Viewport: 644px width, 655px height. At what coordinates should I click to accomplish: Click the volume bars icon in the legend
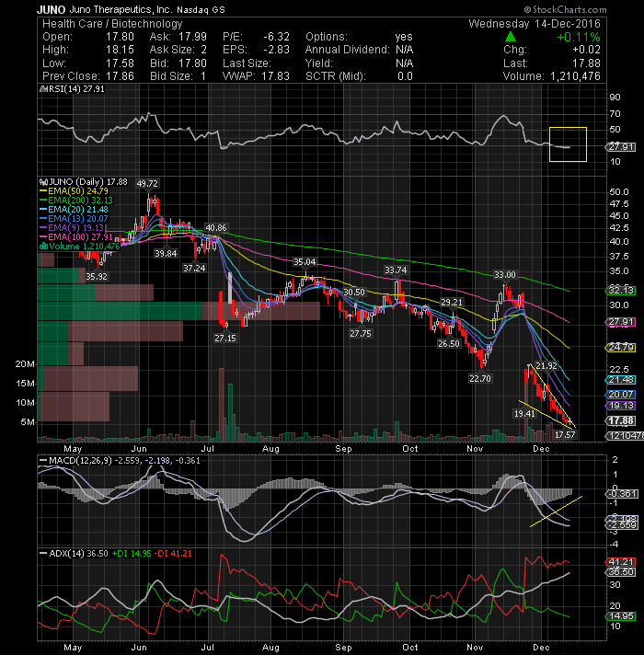click(x=43, y=247)
